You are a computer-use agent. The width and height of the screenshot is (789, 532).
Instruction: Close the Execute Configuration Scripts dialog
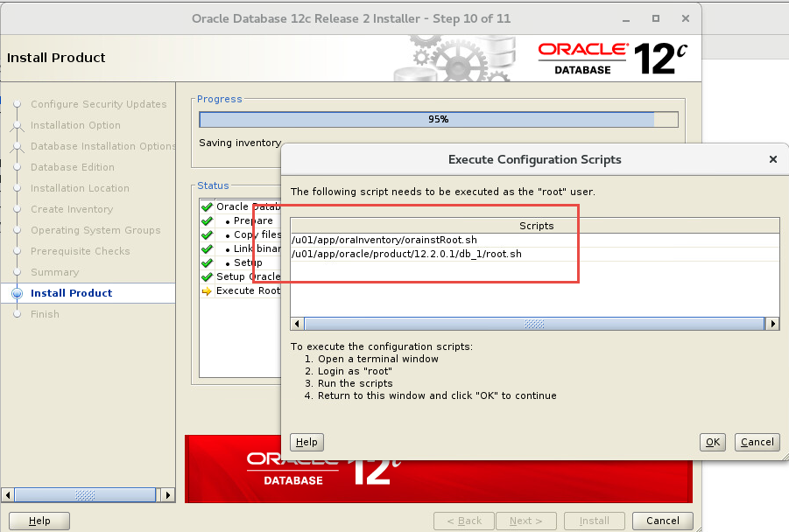click(x=773, y=159)
